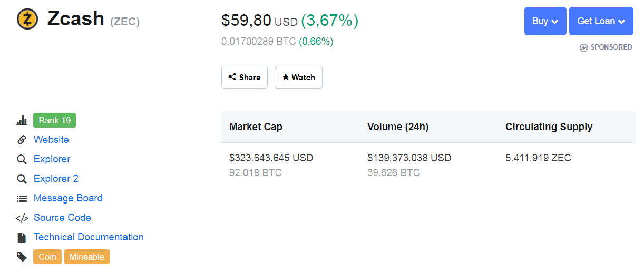Toggle the Watch star button
Image resolution: width=644 pixels, height=271 pixels.
point(298,77)
